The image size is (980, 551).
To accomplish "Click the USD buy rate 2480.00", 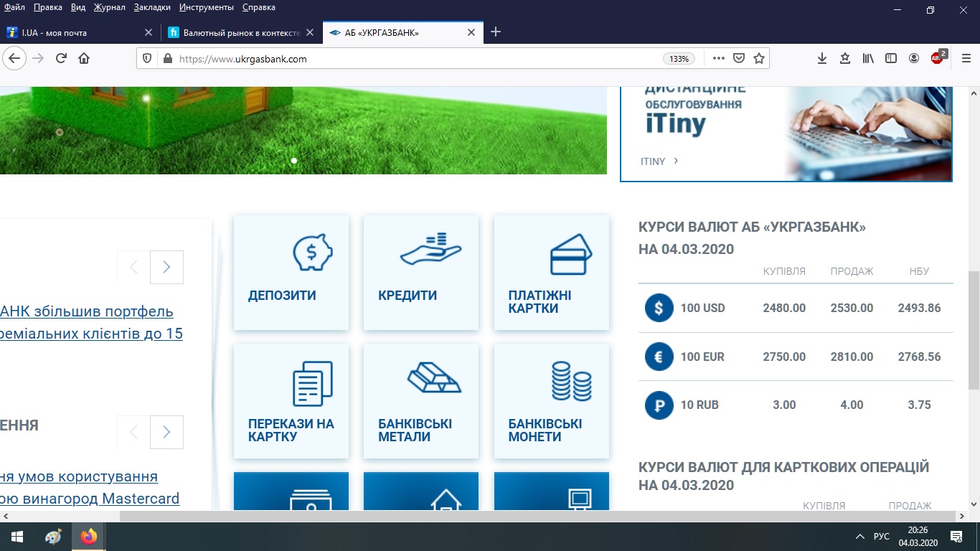I will point(784,308).
